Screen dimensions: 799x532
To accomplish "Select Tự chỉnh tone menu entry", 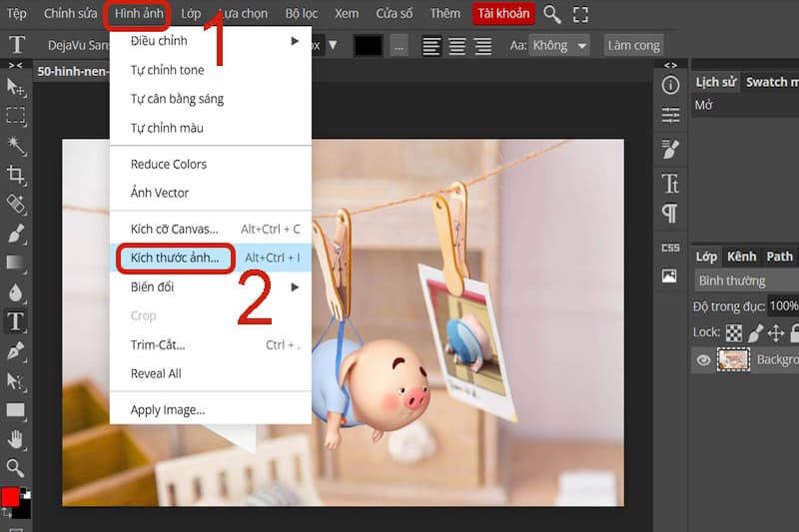I will click(x=211, y=70).
